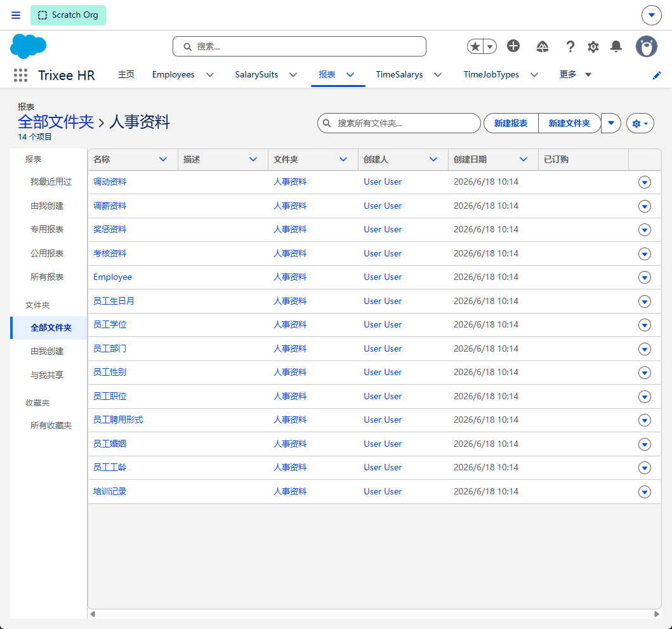Viewport: 672px width, 629px height.
Task: Expand the 报表 tab chevron
Action: tap(350, 75)
